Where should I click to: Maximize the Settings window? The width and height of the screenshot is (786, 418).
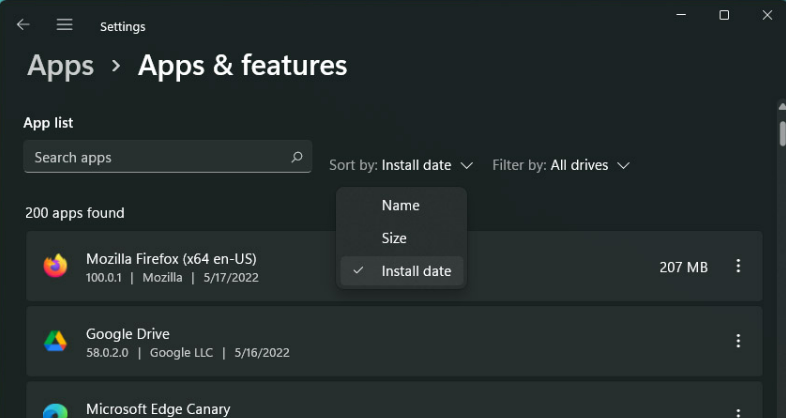click(x=724, y=15)
